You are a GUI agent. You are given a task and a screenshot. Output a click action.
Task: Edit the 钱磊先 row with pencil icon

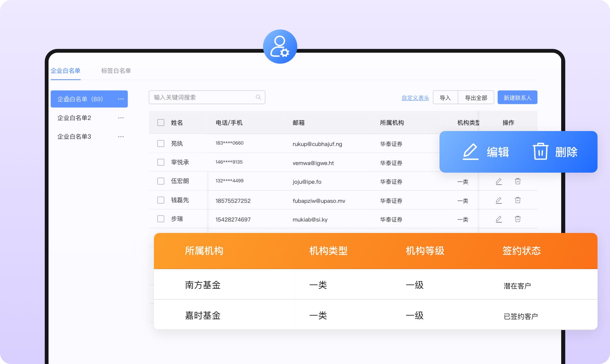click(x=499, y=200)
